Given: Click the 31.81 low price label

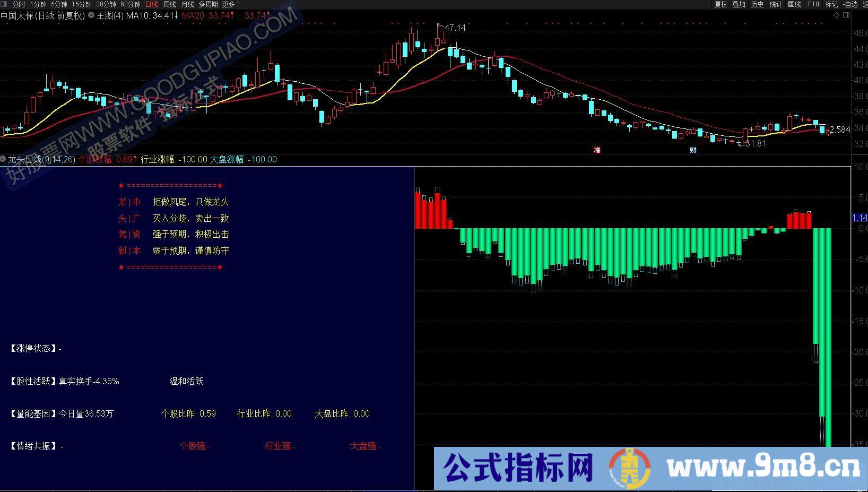Looking at the screenshot, I should (x=756, y=143).
